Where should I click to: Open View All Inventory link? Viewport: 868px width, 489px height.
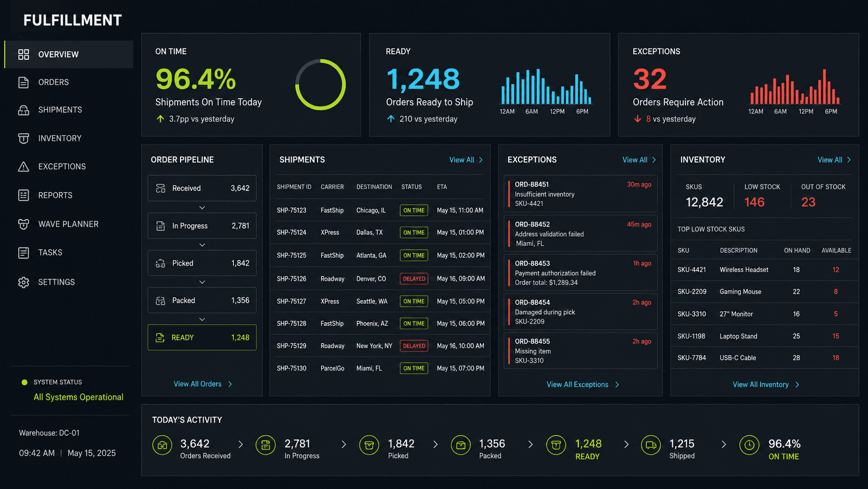coord(766,385)
